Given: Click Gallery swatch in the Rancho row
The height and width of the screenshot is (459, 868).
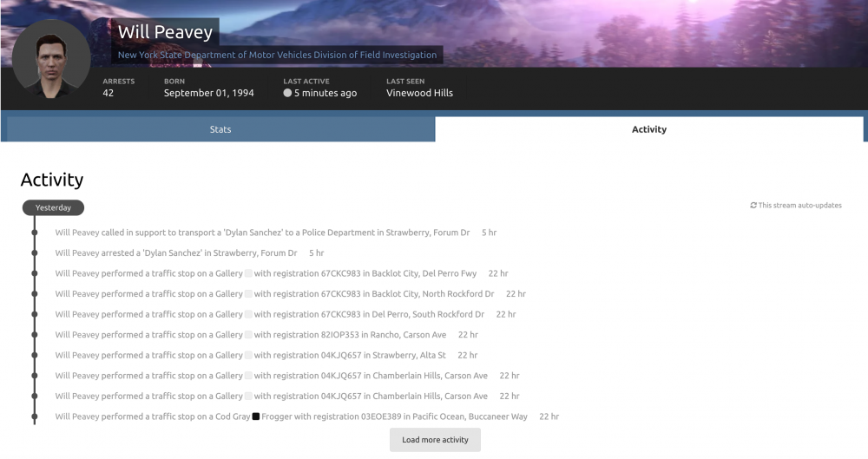Looking at the screenshot, I should (x=248, y=334).
